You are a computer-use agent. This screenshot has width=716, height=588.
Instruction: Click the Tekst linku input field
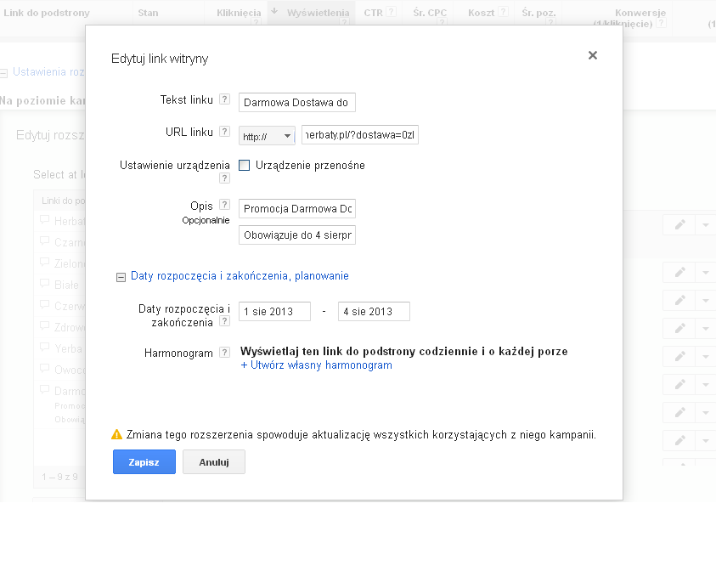click(297, 103)
